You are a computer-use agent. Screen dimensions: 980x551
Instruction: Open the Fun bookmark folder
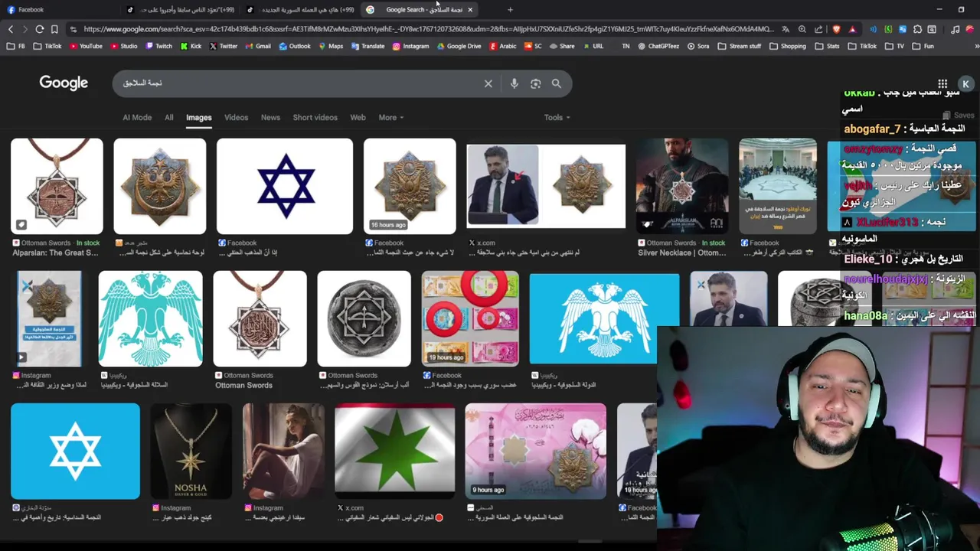923,46
